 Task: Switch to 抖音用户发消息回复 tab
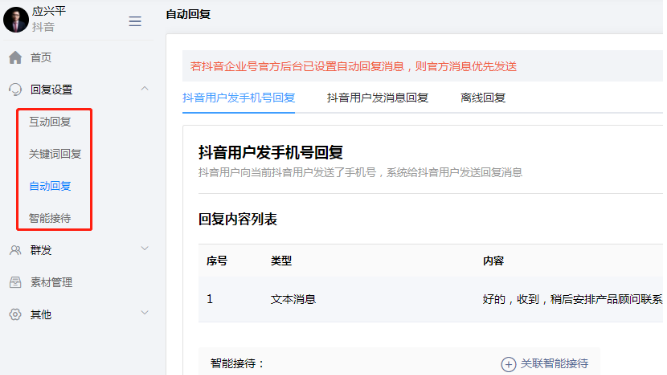(x=377, y=98)
